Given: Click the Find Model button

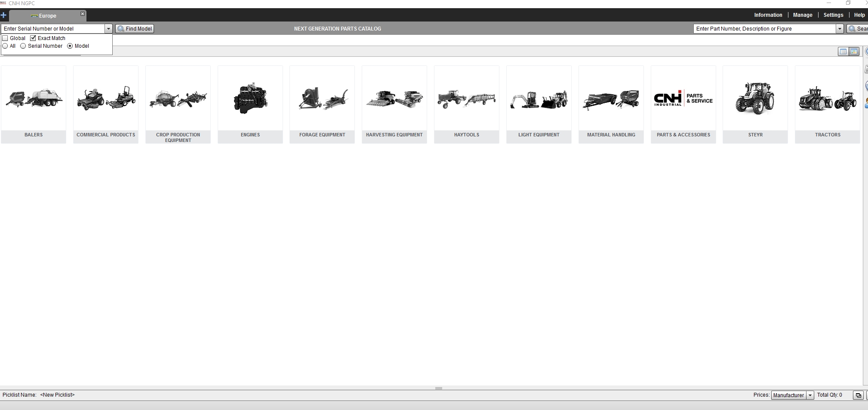Looking at the screenshot, I should point(135,29).
